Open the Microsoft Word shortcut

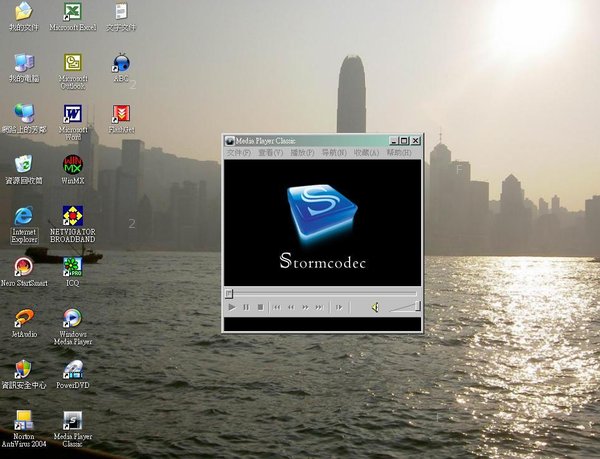pos(73,122)
